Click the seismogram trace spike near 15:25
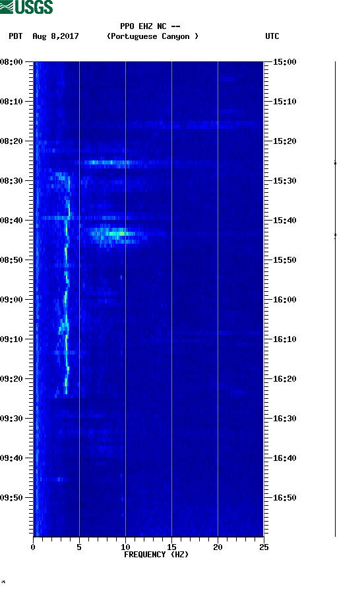This screenshot has height=589, width=364. click(335, 163)
